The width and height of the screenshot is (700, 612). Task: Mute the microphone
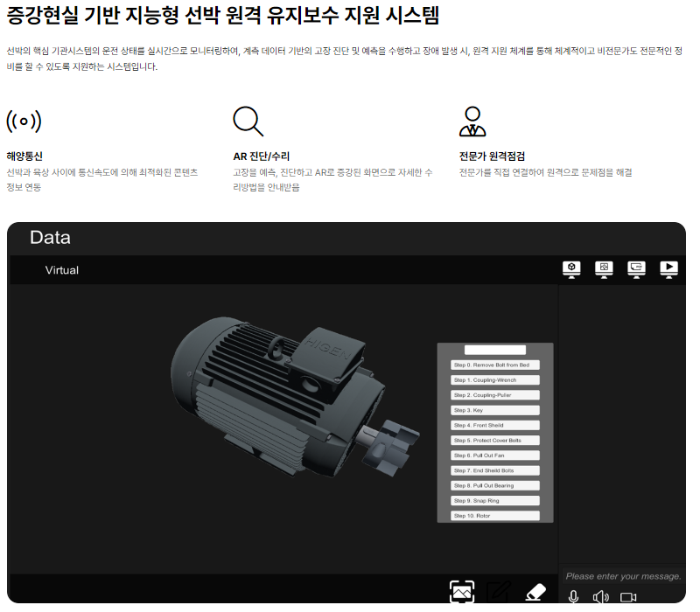click(574, 596)
